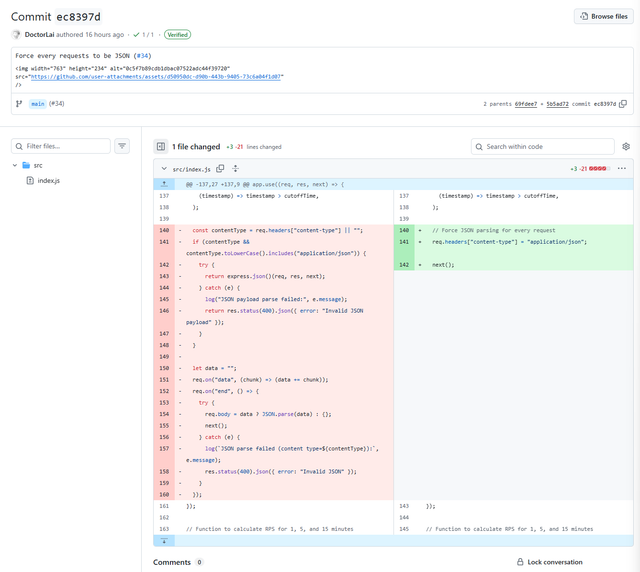Screen dimensions: 640x572
Task: Expand all lines of src/index.js
Action: 236,168
